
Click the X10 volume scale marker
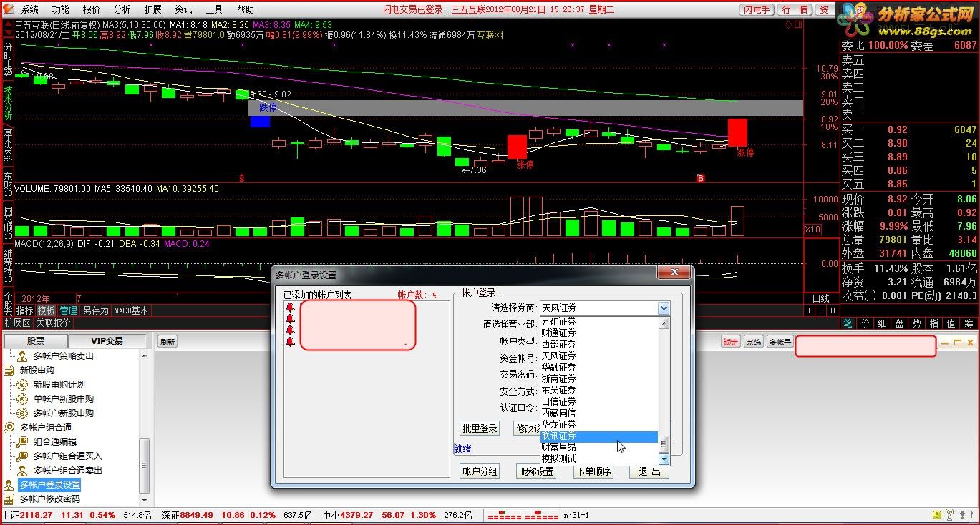[x=813, y=230]
